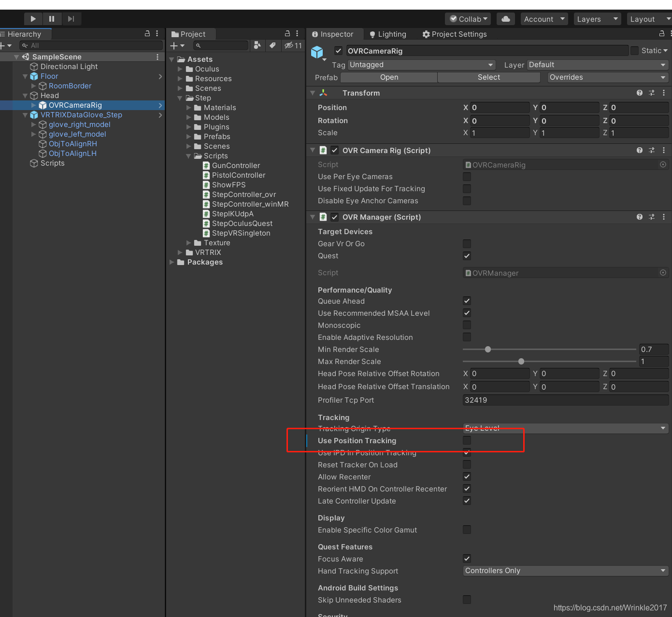Click the OVRCameraRig prefab cube icon
Viewport: 672px width, 617px height.
point(317,52)
